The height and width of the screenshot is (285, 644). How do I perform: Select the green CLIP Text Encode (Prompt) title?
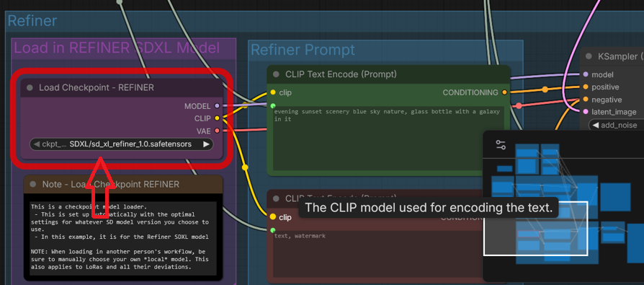pyautogui.click(x=341, y=74)
